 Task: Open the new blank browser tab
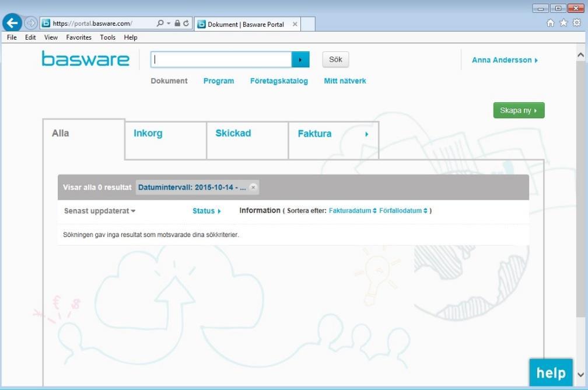(308, 24)
